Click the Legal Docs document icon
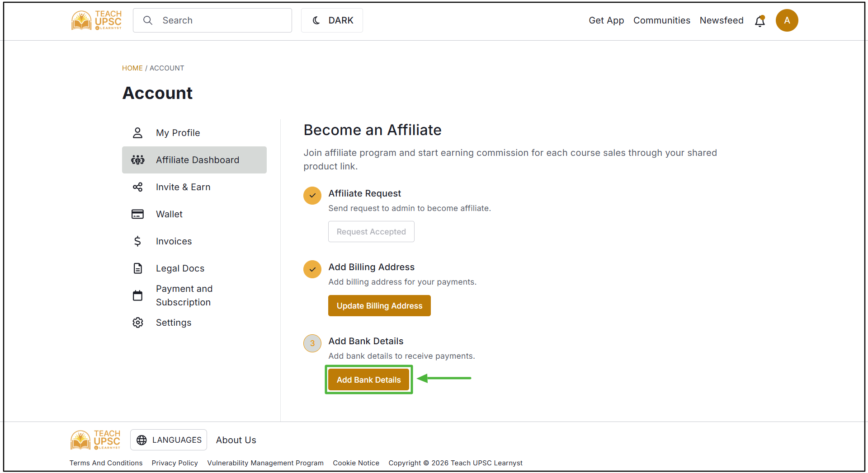 (x=137, y=268)
